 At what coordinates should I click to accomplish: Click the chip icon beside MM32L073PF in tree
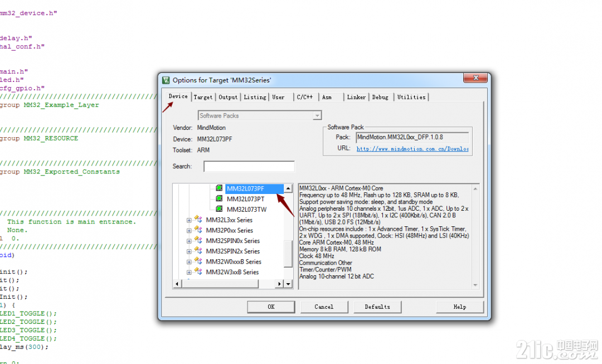[x=219, y=188]
